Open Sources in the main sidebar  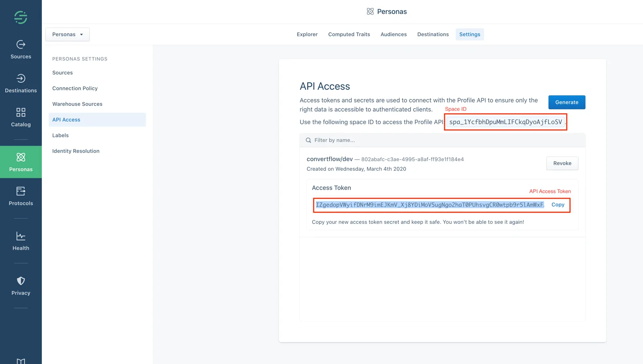(x=21, y=49)
